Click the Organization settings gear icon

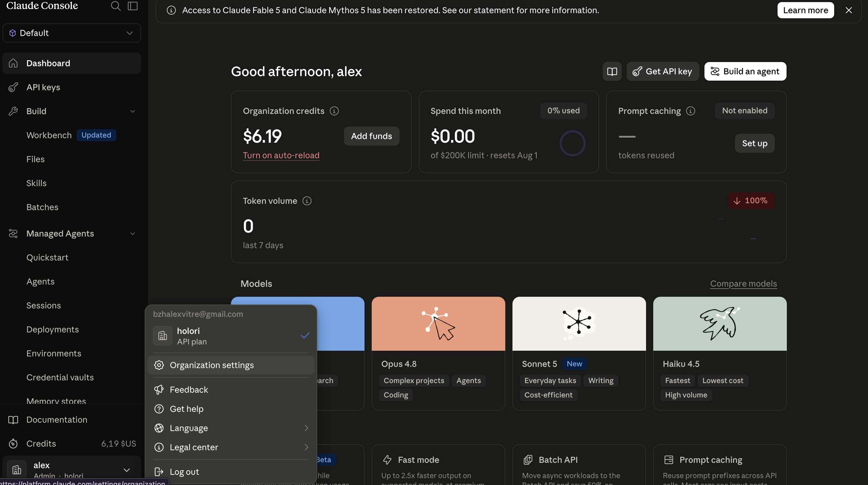coord(159,365)
